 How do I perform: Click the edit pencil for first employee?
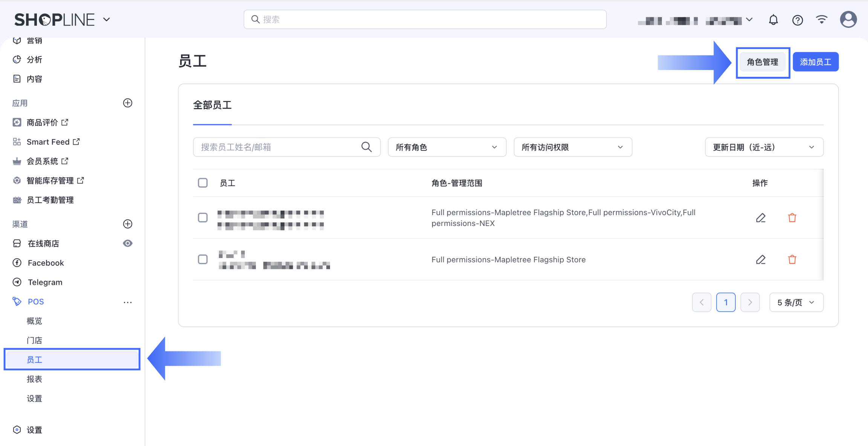click(761, 218)
